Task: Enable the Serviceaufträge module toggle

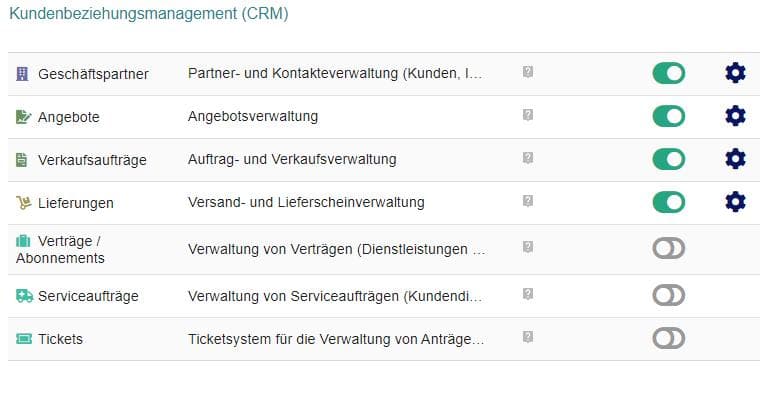Action: pyautogui.click(x=669, y=296)
